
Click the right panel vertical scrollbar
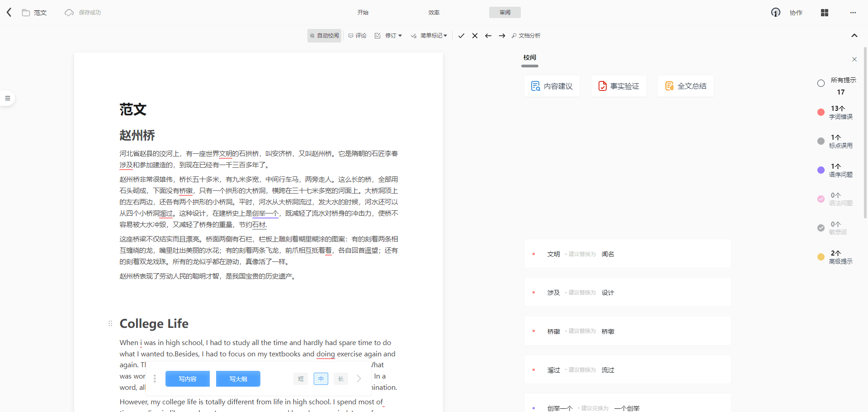(x=865, y=133)
